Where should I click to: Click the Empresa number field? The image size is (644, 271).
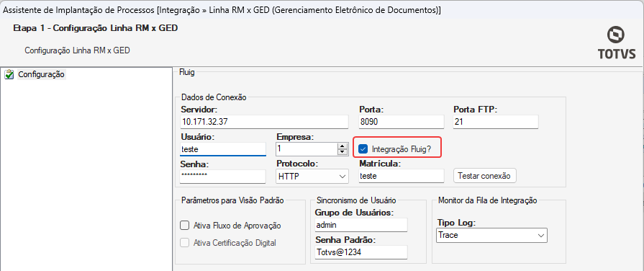tap(307, 149)
